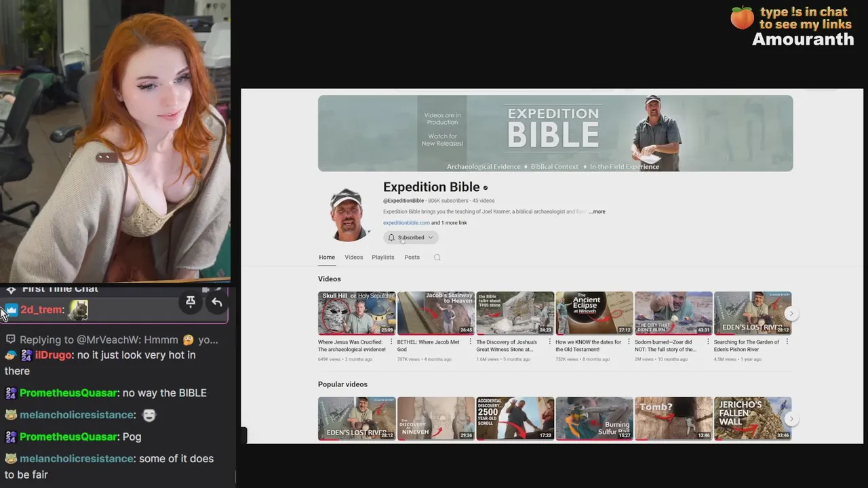
Task: Click The City That Didn't Burn thumbnail
Action: [x=673, y=313]
